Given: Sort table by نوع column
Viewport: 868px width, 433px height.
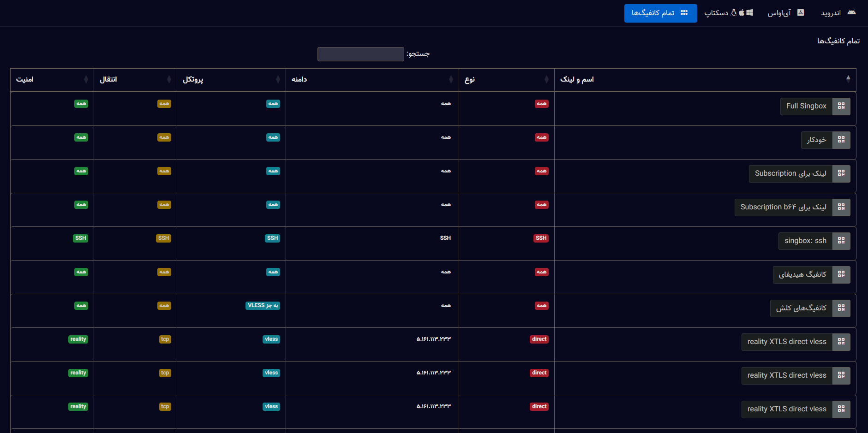Looking at the screenshot, I should click(507, 79).
